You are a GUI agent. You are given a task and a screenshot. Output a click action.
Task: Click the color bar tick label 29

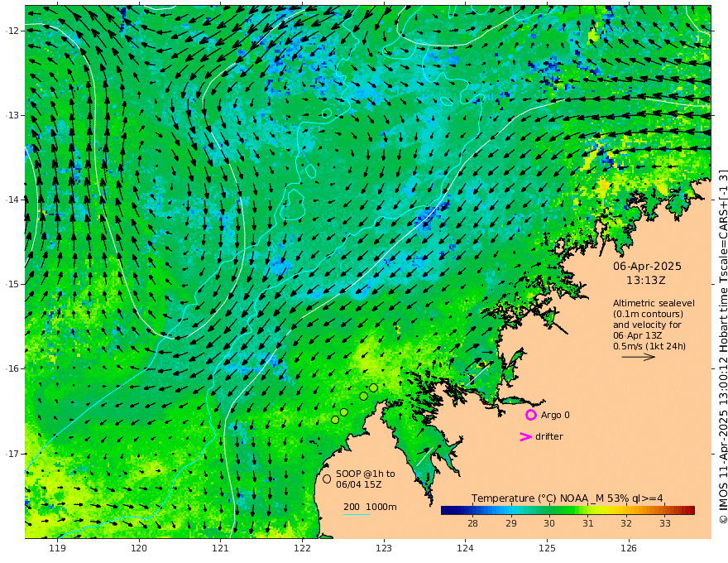[x=510, y=523]
